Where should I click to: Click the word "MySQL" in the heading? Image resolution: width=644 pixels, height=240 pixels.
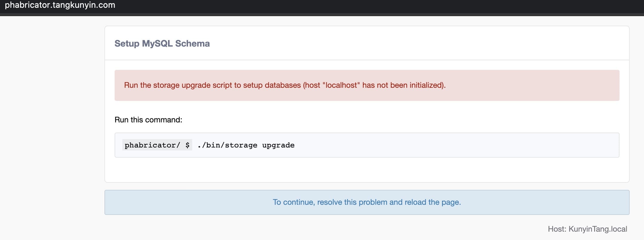[x=157, y=44]
